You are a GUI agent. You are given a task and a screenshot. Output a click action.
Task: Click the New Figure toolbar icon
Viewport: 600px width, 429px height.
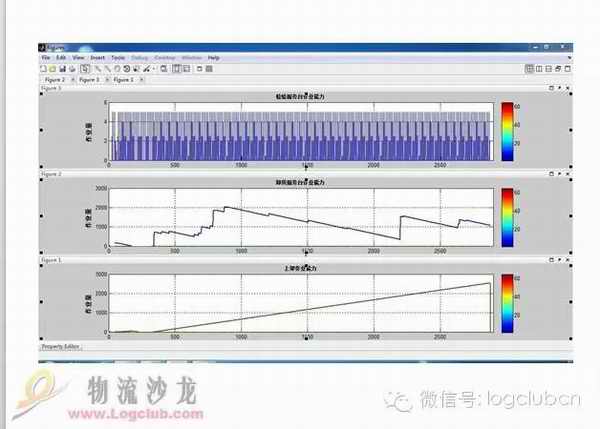44,68
